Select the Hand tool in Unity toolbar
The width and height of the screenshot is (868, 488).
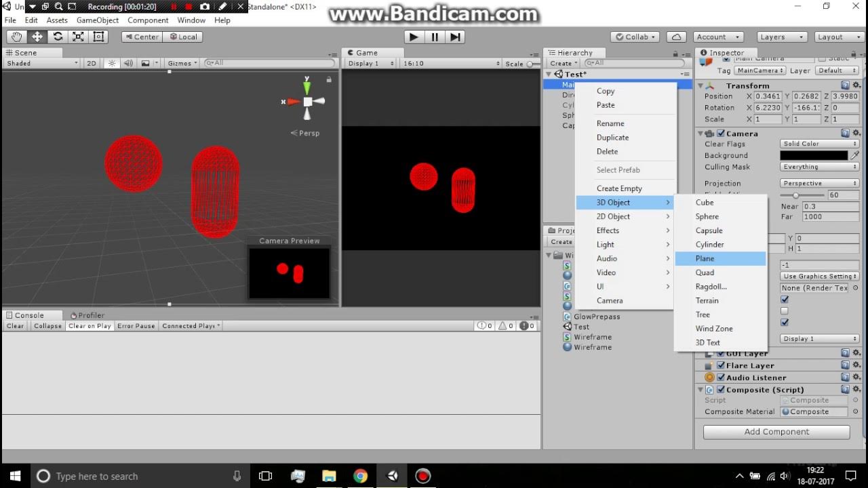click(16, 37)
